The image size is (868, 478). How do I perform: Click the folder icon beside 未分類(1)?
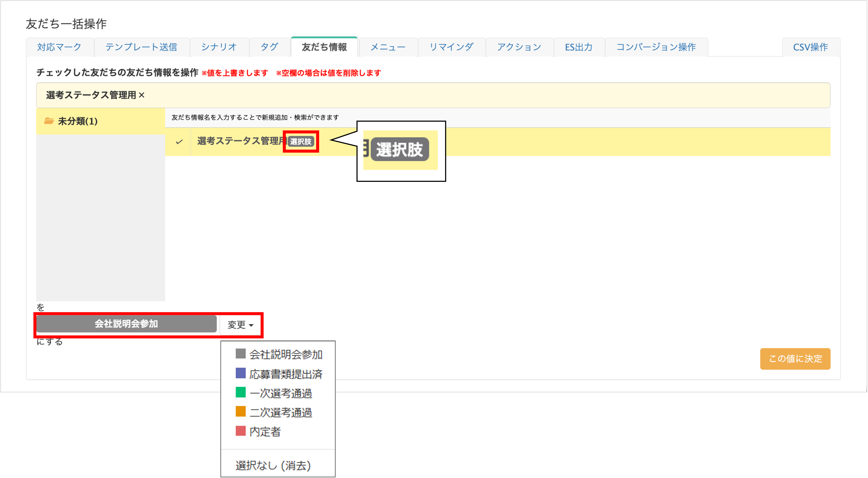(49, 121)
